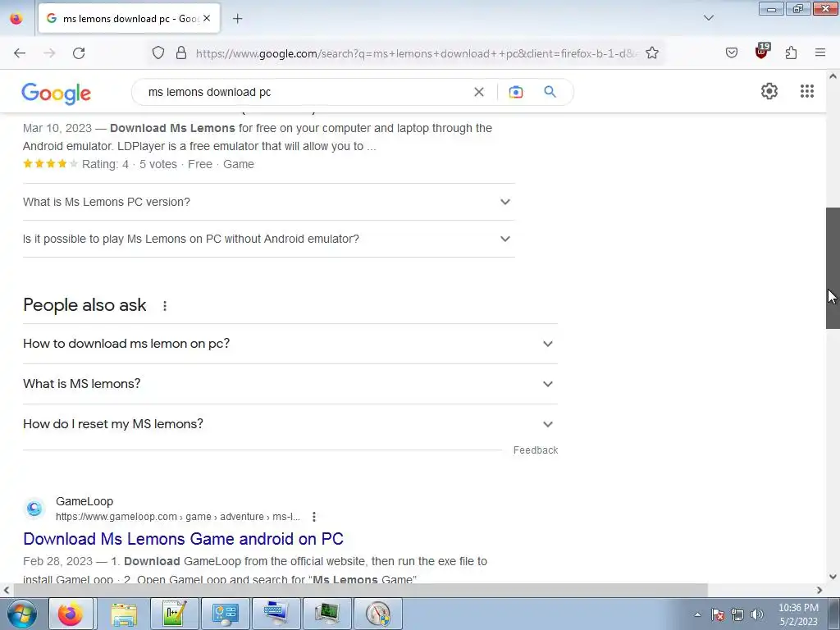Image resolution: width=840 pixels, height=630 pixels.
Task: Search by image with camera icon
Action: (x=515, y=92)
